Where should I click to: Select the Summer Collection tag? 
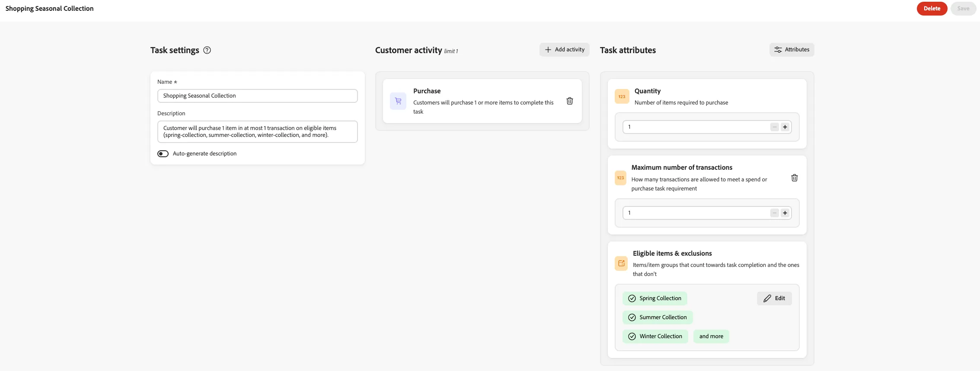tap(658, 317)
